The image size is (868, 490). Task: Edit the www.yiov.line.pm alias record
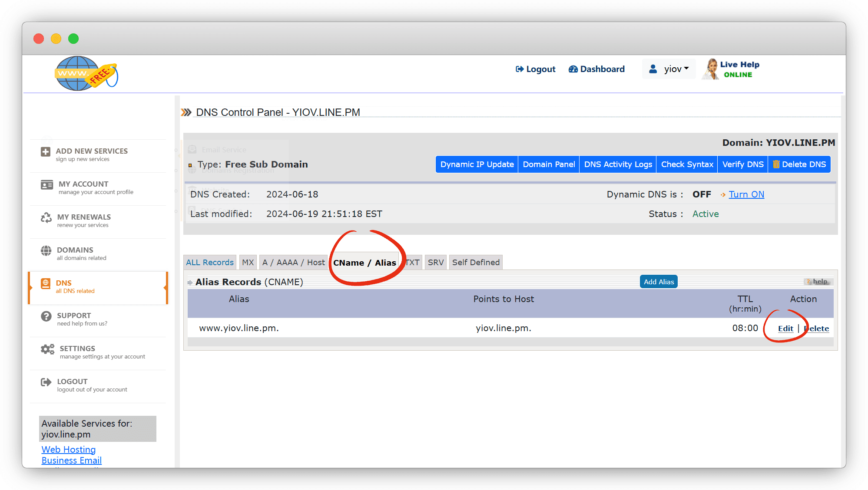pyautogui.click(x=785, y=329)
